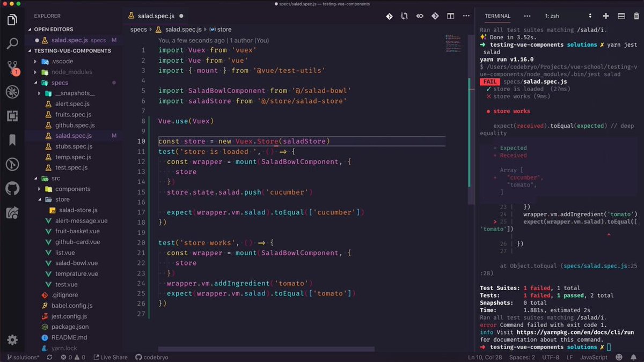Viewport: 644px width, 362px height.
Task: Create new terminal with plus icon
Action: point(606,16)
